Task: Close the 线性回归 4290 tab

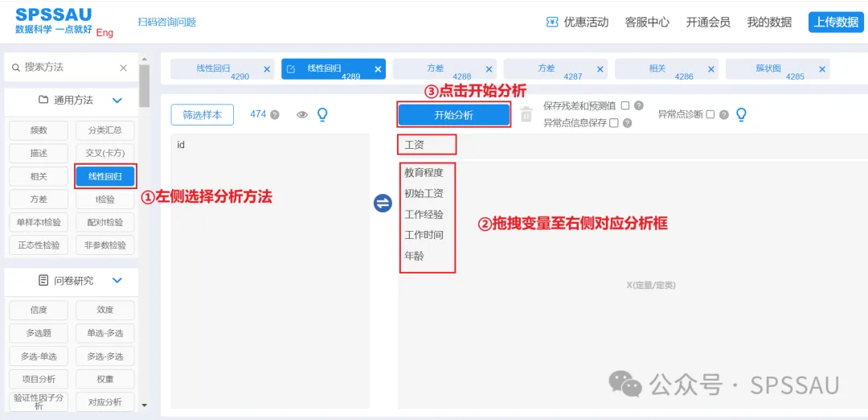Action: point(267,69)
